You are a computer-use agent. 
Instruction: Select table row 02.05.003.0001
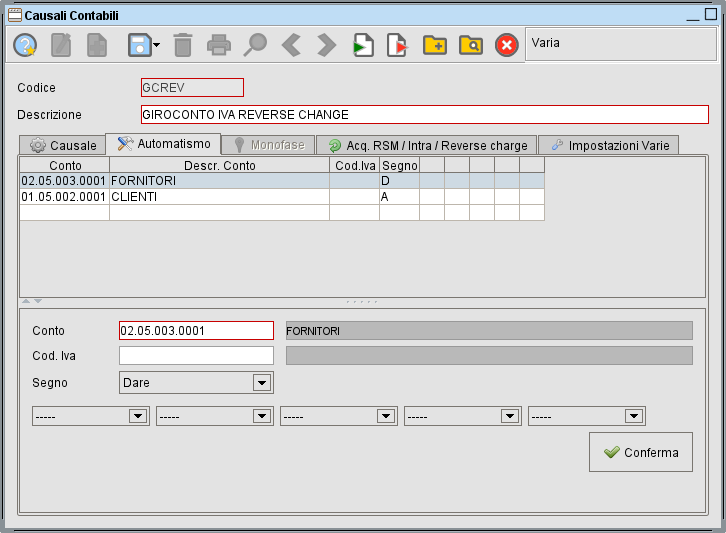(x=282, y=181)
